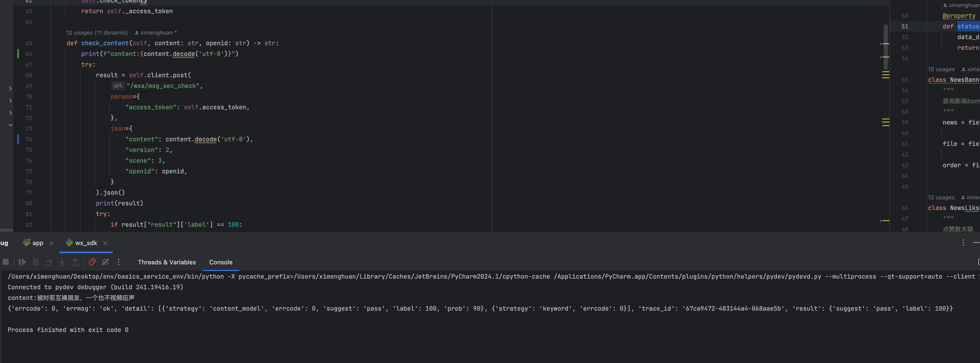Click the "openid": openid line
980x363 pixels.
point(156,171)
